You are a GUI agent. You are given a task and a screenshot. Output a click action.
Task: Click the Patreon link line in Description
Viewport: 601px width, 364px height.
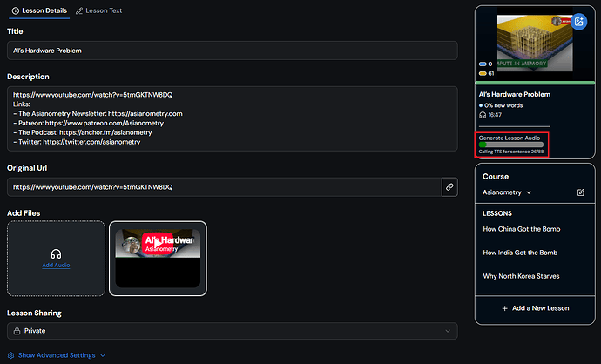(x=89, y=123)
